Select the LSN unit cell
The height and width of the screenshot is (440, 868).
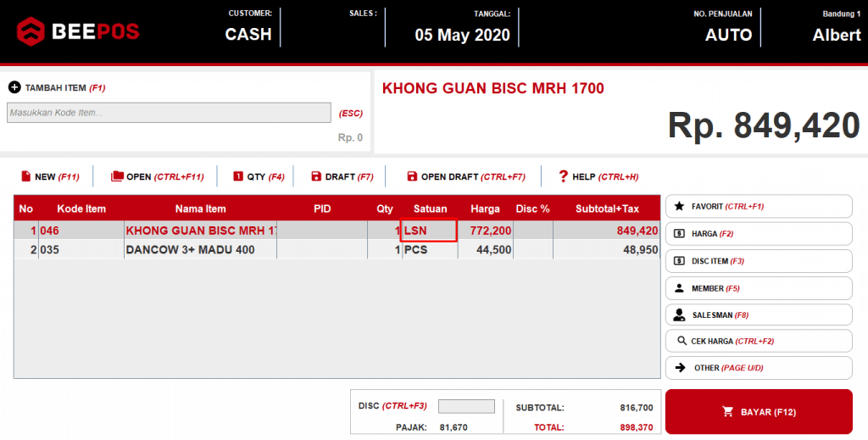[429, 230]
